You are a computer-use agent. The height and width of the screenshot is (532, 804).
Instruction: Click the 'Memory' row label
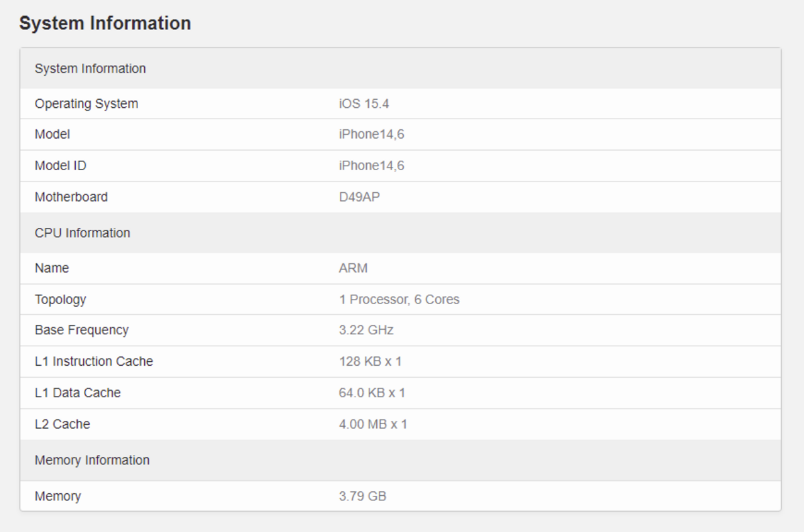point(58,496)
